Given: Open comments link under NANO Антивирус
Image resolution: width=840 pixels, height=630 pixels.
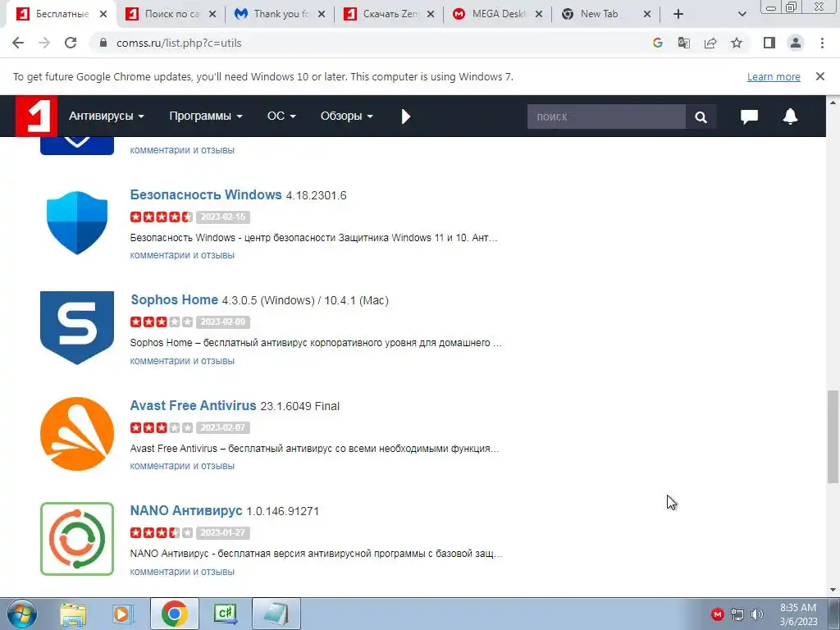Looking at the screenshot, I should click(182, 572).
